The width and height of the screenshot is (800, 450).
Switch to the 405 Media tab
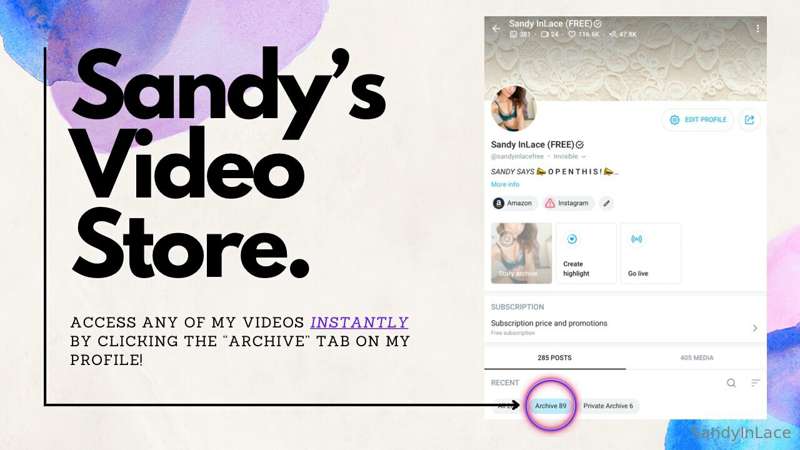(696, 358)
